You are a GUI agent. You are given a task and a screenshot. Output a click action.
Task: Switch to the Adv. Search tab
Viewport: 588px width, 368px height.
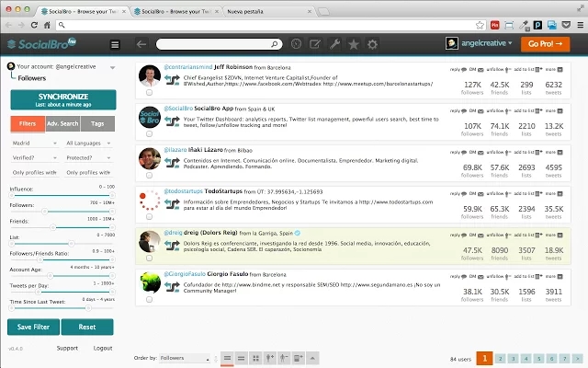tap(62, 122)
